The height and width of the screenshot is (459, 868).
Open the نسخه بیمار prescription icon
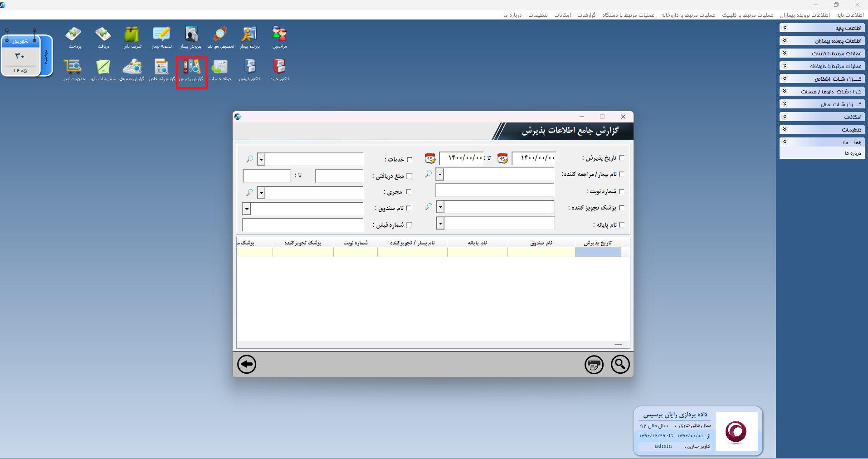[x=162, y=37]
